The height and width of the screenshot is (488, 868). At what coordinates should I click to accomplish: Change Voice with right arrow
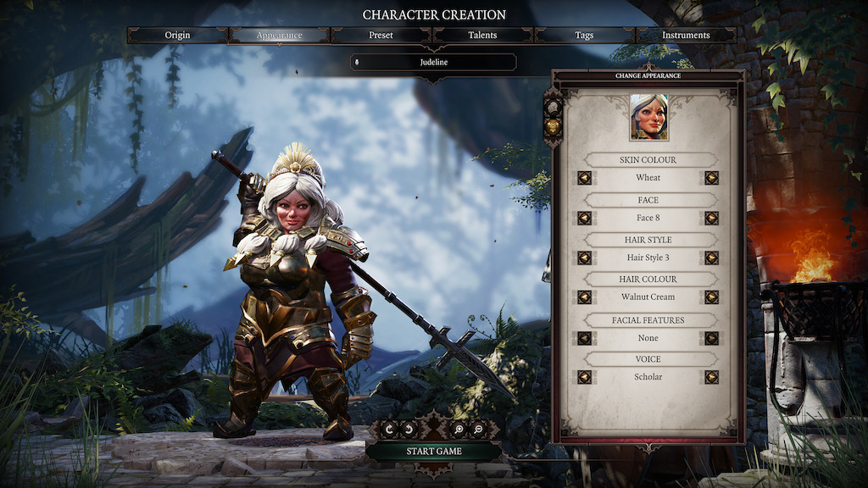point(711,377)
